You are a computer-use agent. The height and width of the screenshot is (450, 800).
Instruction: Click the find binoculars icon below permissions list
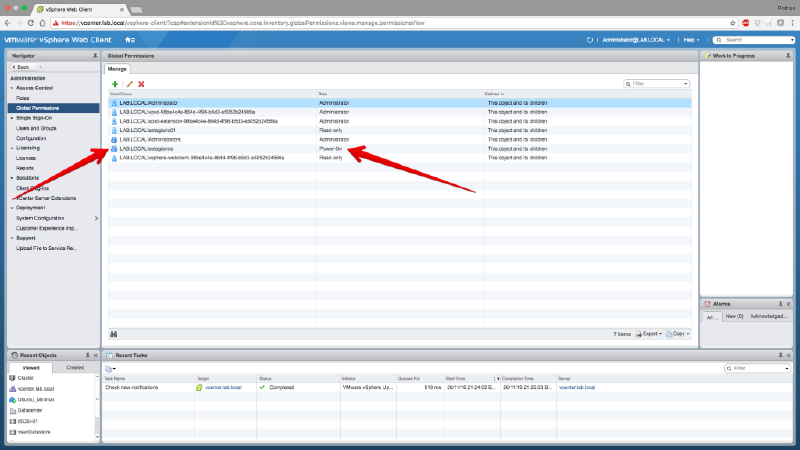point(113,333)
